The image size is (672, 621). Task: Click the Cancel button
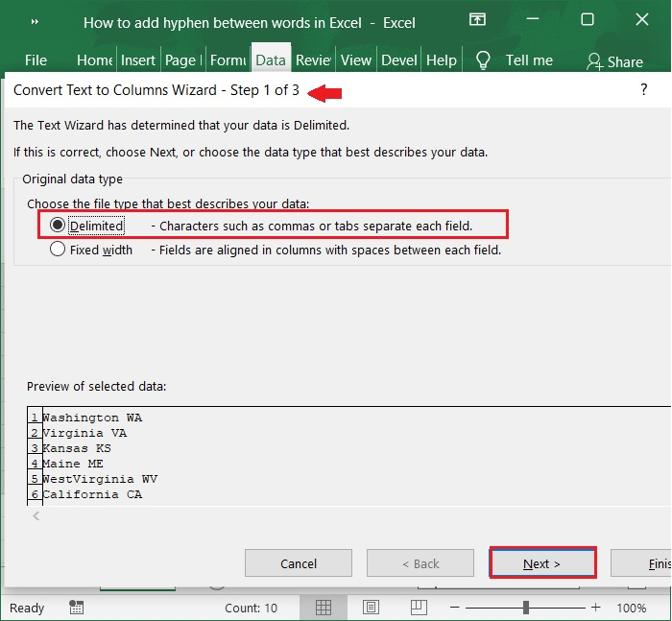click(299, 563)
